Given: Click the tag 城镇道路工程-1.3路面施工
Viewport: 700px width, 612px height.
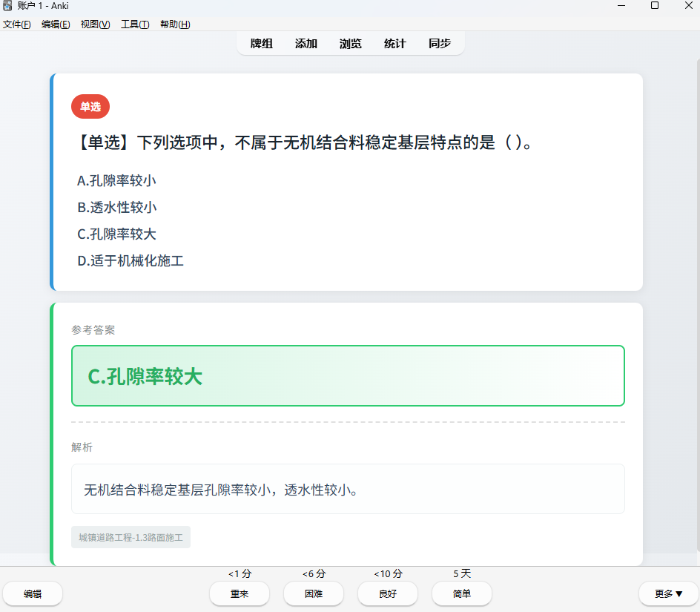Looking at the screenshot, I should (x=131, y=537).
